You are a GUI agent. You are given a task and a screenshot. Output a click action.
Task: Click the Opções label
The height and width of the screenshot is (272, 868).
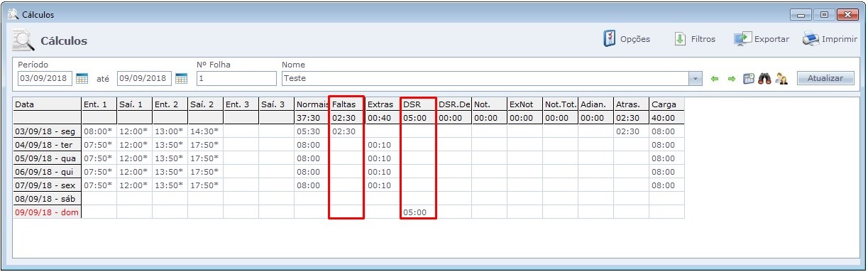(x=635, y=39)
